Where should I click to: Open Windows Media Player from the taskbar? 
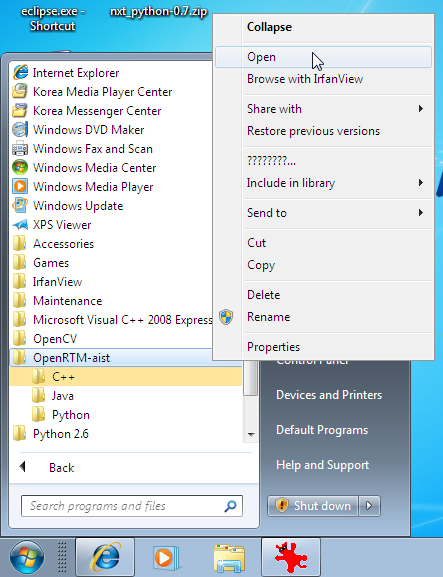click(166, 557)
